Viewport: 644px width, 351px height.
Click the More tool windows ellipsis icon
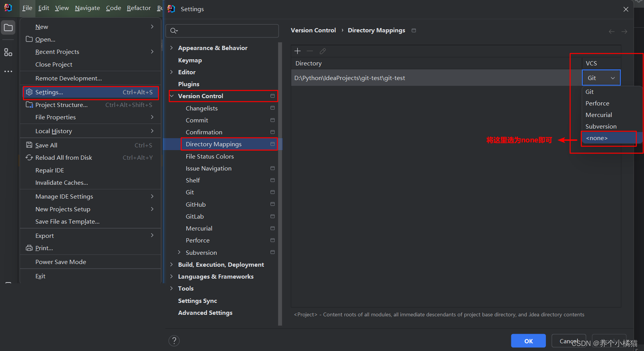(8, 72)
